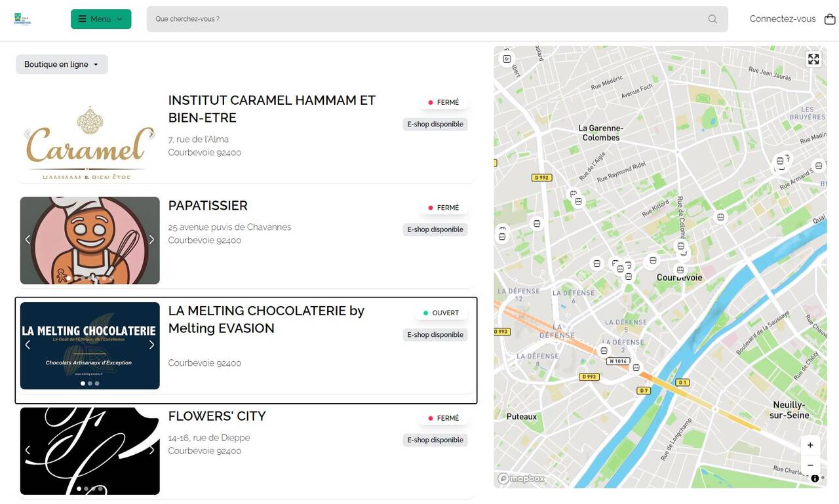Zoom out on the map with the minus icon

[x=810, y=465]
